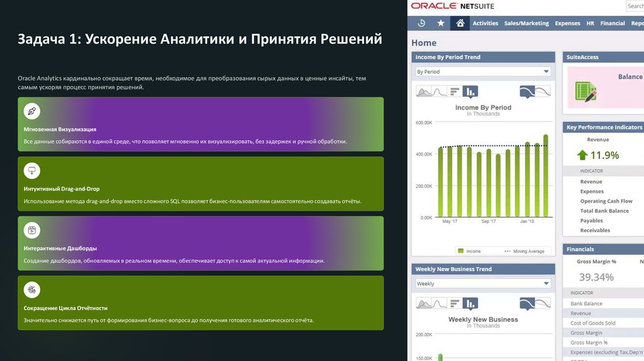Viewport: 644px width, 361px height.
Task: Click the Мгновенная Визуализация card title
Action: (60, 129)
